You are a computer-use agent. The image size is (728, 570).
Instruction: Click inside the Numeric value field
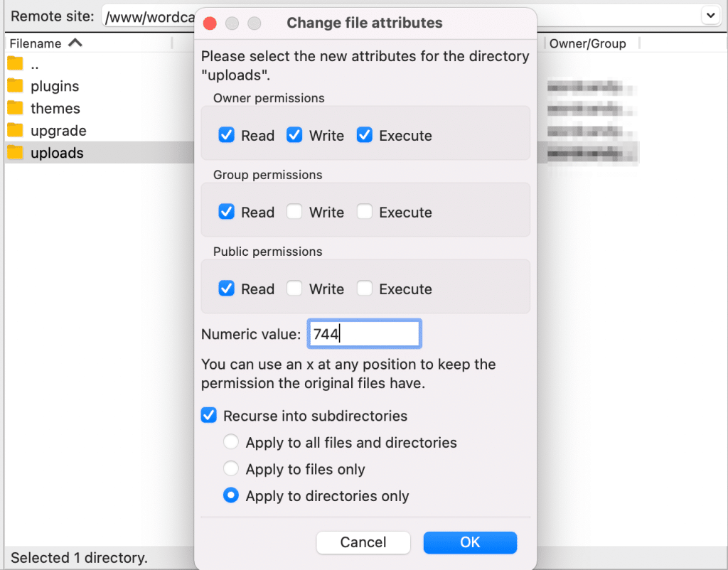(x=364, y=333)
